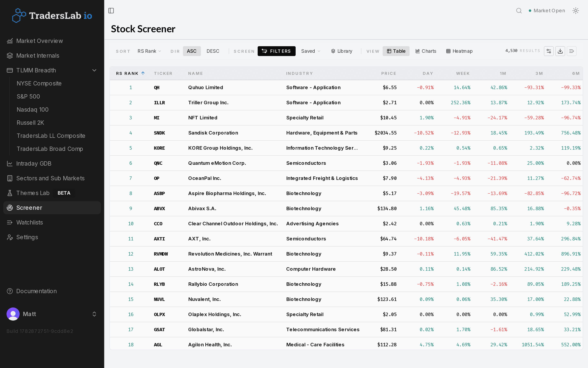Open the screen Library

(x=341, y=51)
